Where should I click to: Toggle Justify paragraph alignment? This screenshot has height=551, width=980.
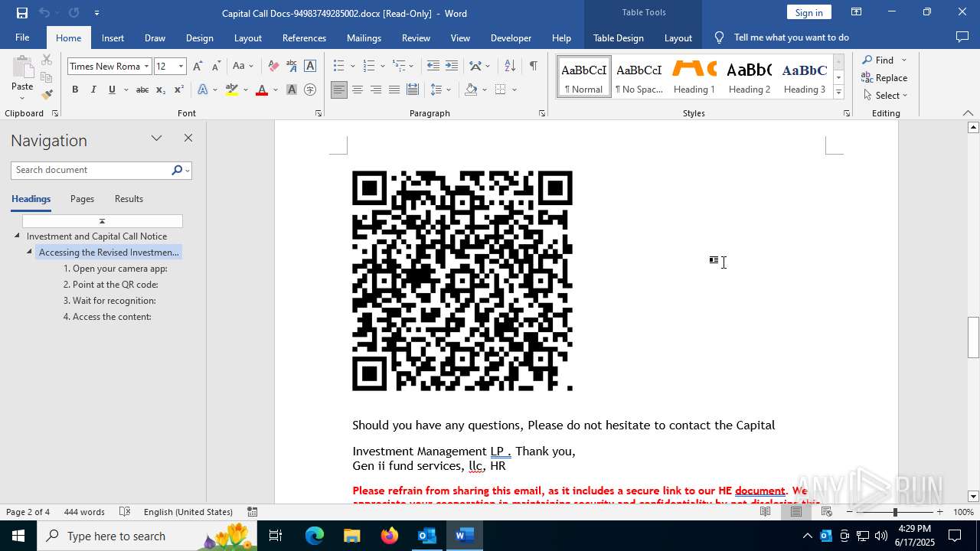[x=394, y=90]
